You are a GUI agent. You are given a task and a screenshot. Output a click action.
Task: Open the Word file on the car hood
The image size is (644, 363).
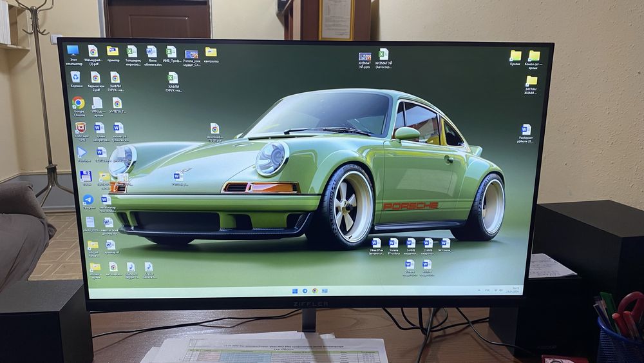tap(178, 179)
